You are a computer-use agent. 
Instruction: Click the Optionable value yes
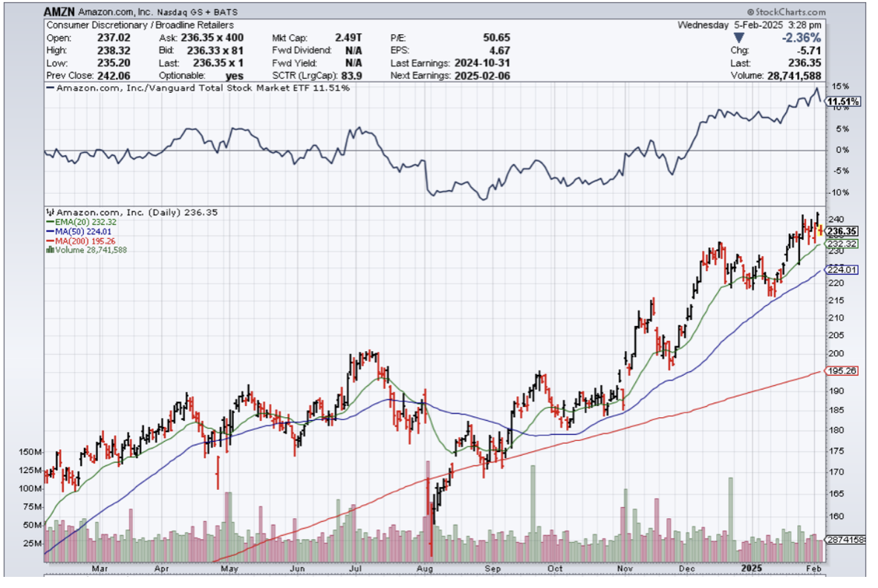(234, 76)
